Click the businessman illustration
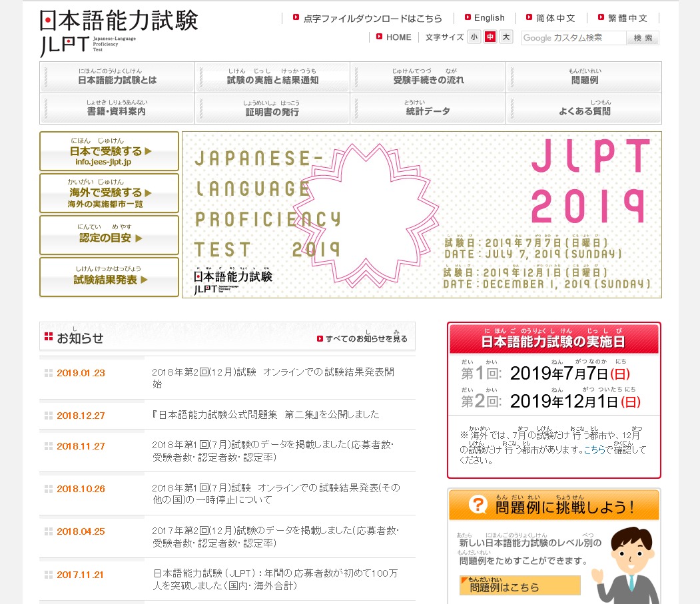The image size is (700, 604). click(625, 565)
